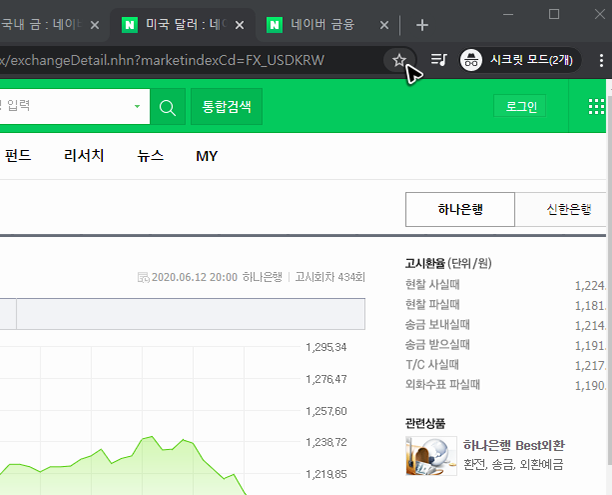
Task: Click the Naver favicon on 네이버 금융 tab
Action: click(x=274, y=25)
